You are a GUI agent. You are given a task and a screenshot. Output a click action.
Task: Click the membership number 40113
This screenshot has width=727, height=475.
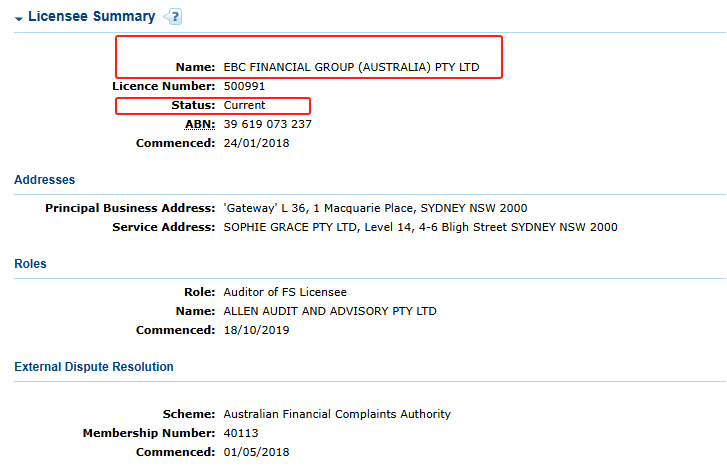241,433
